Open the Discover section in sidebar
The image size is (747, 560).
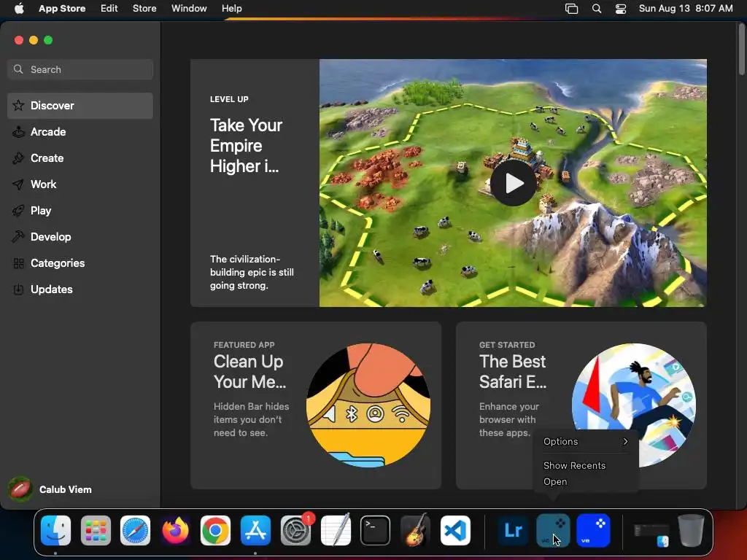tap(80, 105)
